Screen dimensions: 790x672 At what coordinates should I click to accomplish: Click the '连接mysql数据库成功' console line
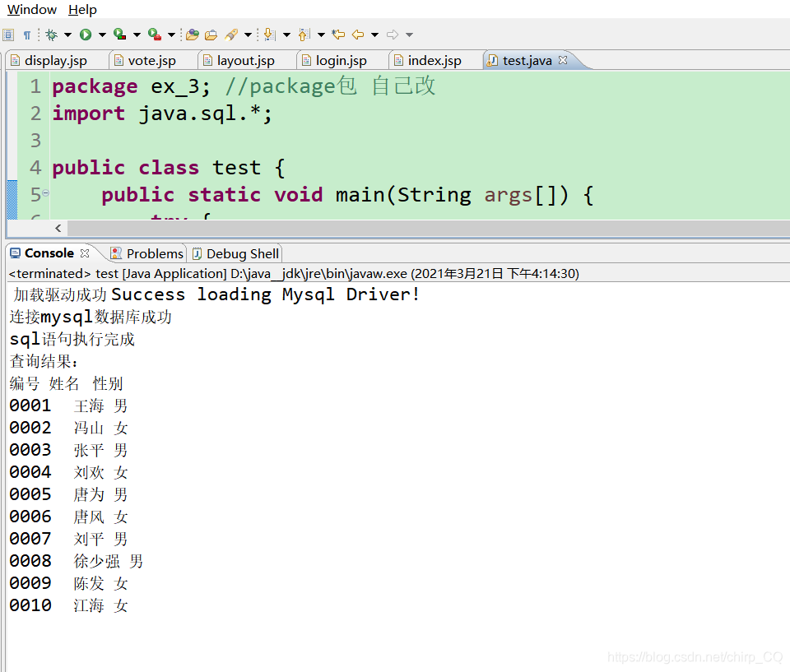(x=91, y=317)
